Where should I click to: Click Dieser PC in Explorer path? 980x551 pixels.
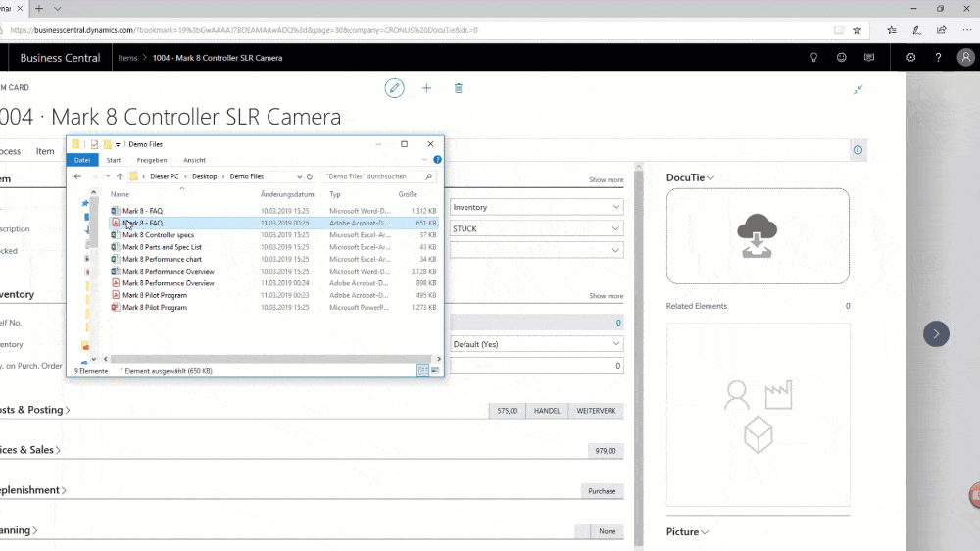pos(165,177)
